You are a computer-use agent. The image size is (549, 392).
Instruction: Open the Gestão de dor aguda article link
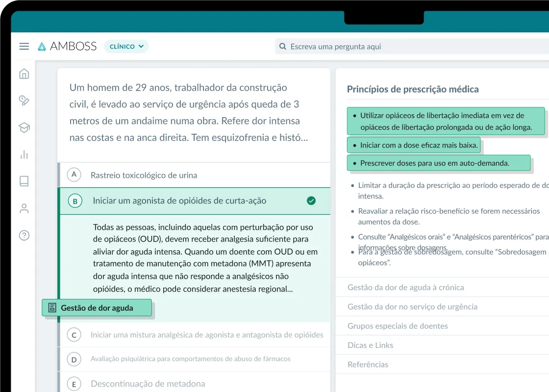97,308
